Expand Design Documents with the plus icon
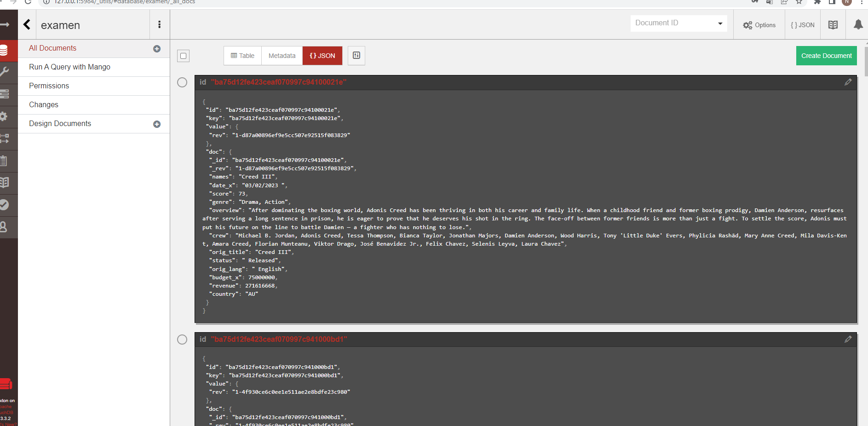 coord(157,124)
